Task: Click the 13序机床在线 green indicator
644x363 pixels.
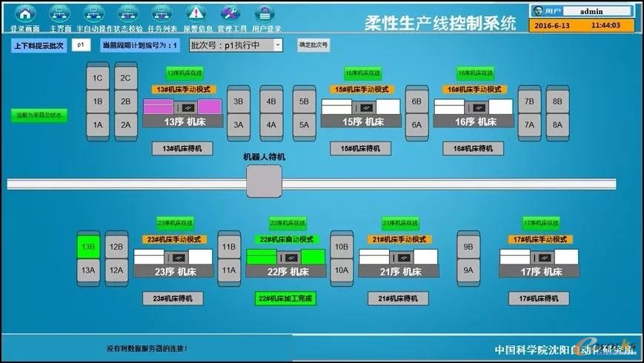Action: point(185,73)
